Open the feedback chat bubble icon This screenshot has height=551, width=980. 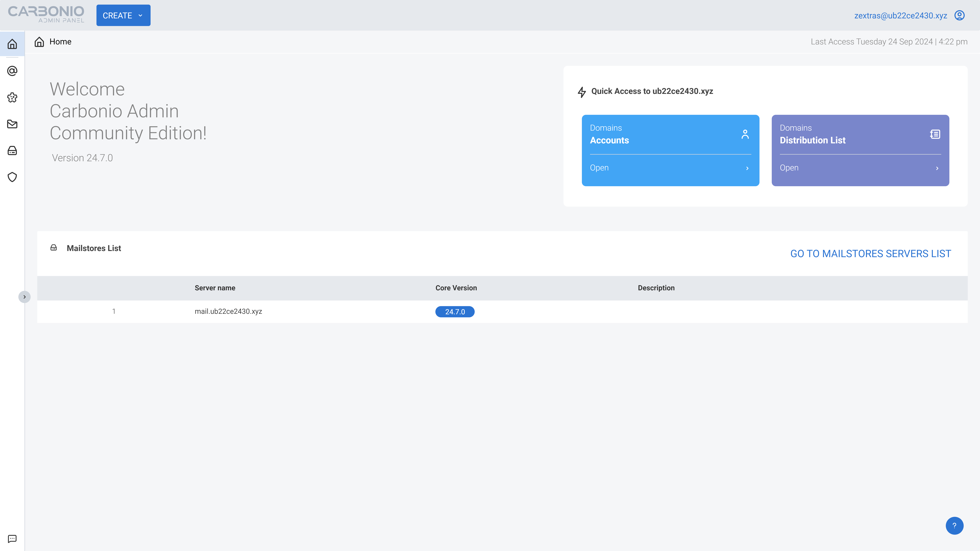tap(12, 539)
